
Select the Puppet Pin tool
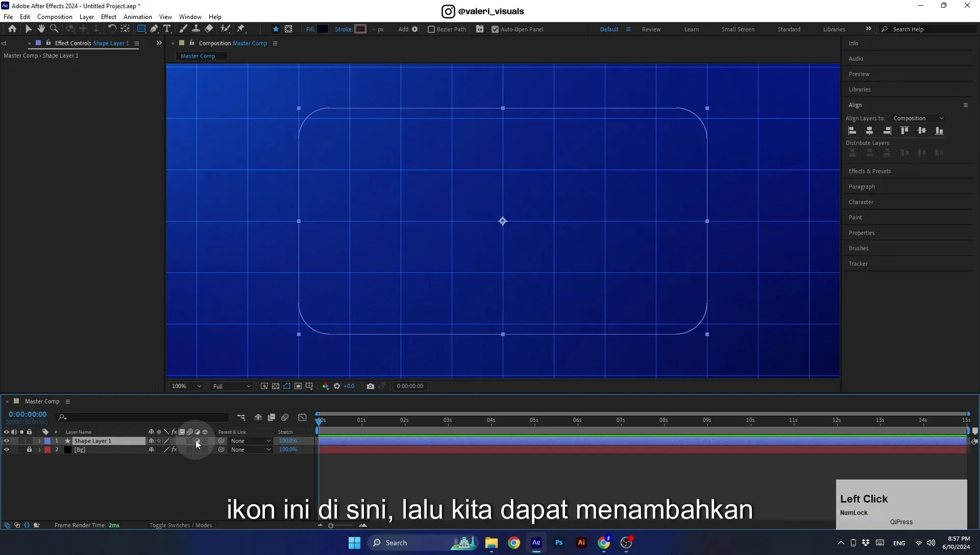click(x=241, y=29)
